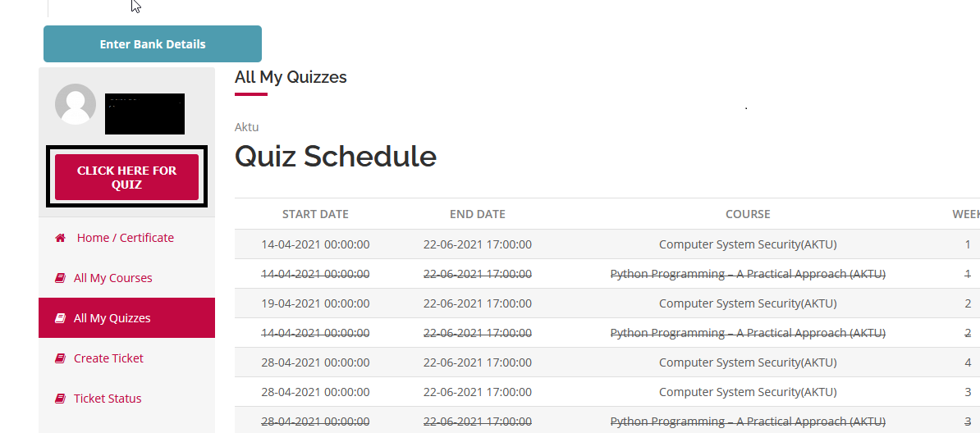
Task: Click the END DATE column header
Action: [478, 214]
